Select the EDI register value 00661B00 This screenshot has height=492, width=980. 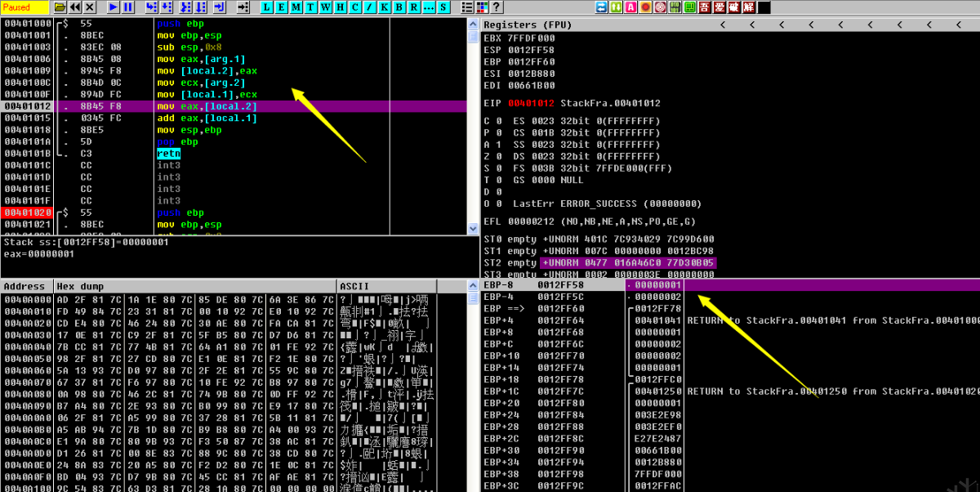tap(531, 85)
